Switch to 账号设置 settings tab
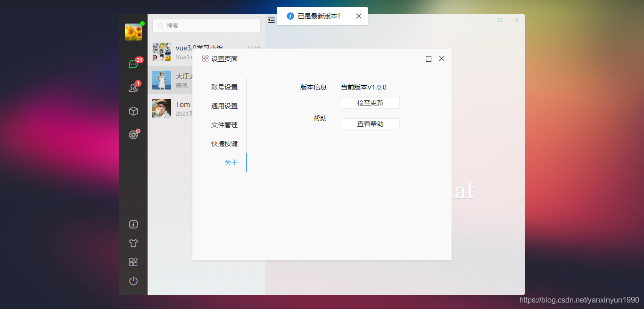 [x=224, y=87]
